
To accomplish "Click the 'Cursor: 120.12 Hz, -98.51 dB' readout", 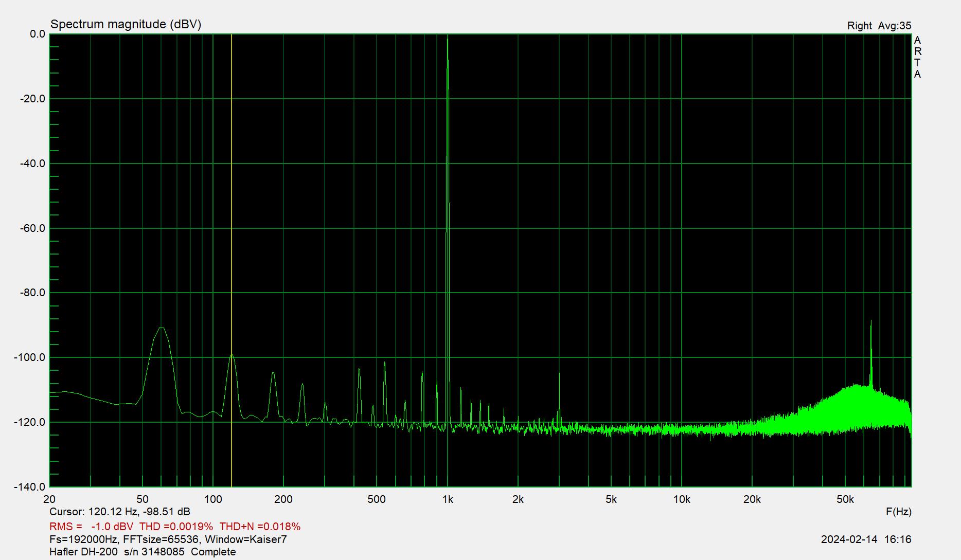I will 120,512.
